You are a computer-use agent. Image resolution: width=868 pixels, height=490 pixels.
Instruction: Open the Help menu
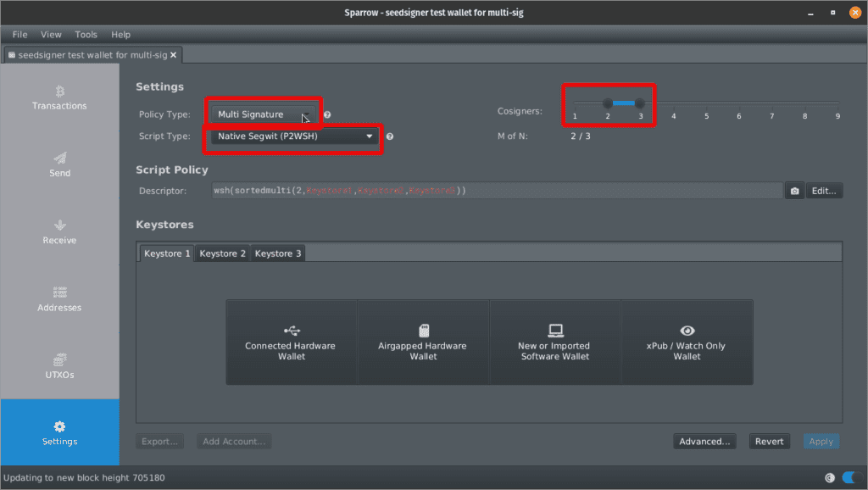(x=120, y=34)
